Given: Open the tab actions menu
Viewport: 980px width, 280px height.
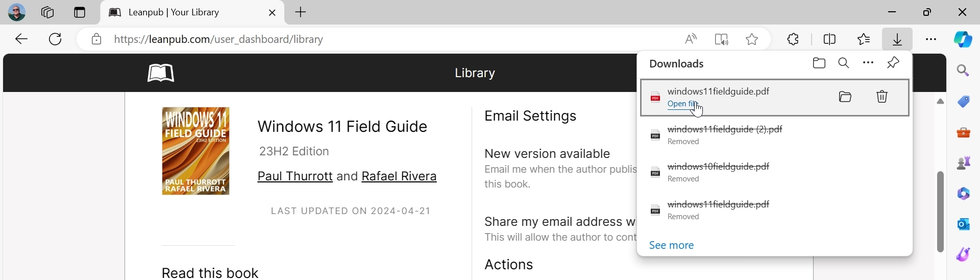Looking at the screenshot, I should 80,12.
